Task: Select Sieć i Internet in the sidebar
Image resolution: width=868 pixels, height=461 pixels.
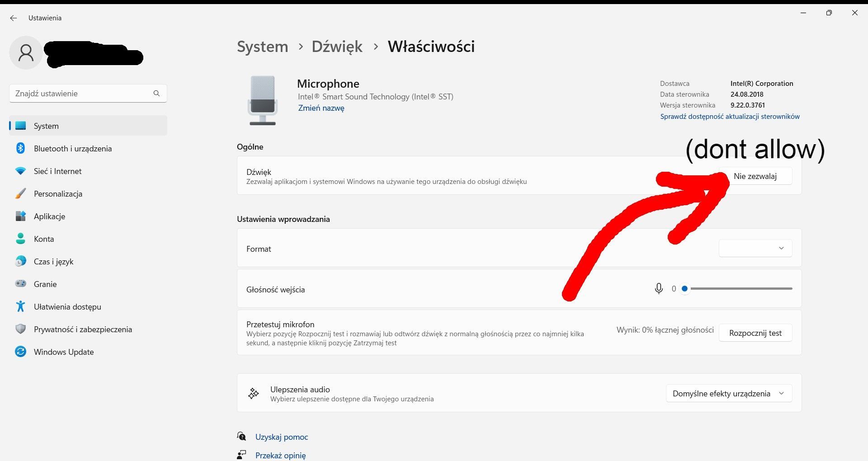Action: tap(57, 171)
